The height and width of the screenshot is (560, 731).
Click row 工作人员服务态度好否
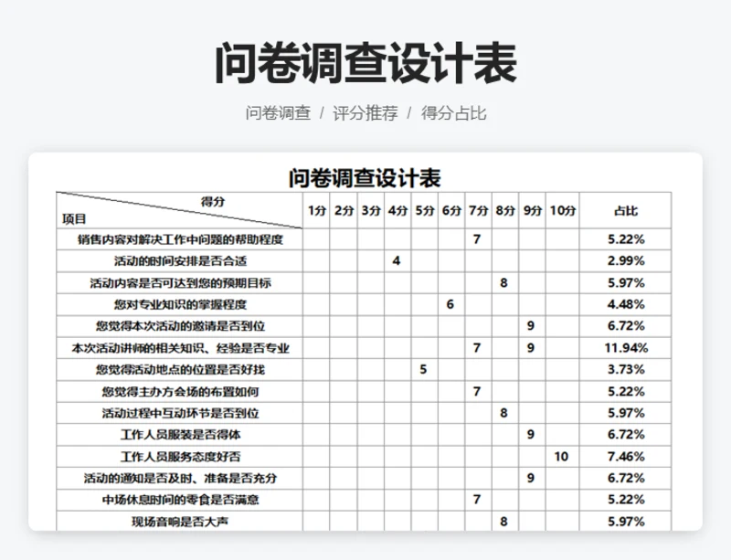[x=364, y=457]
